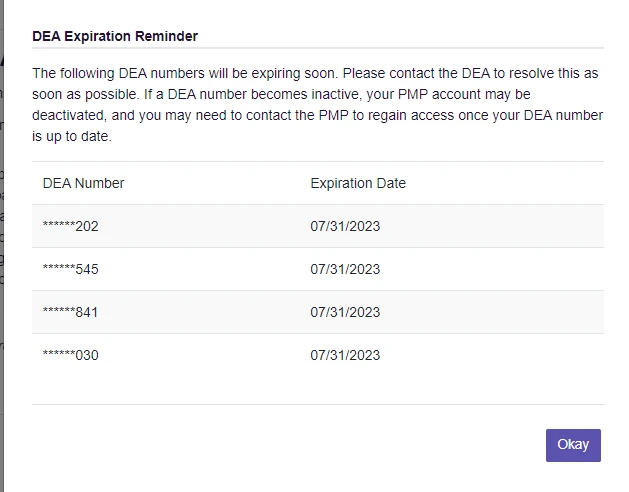Click the "Expiration Date" column header
Viewport: 629px width, 492px height.
[x=358, y=183]
